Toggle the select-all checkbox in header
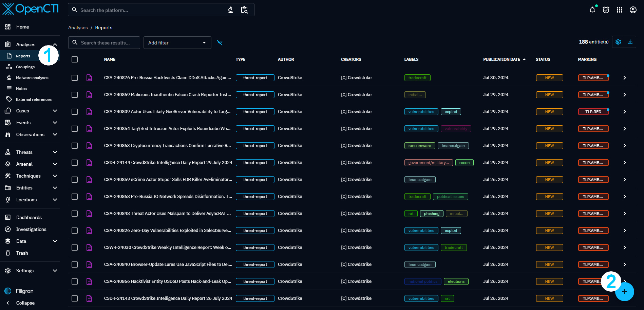Image resolution: width=644 pixels, height=310 pixels. coord(75,59)
